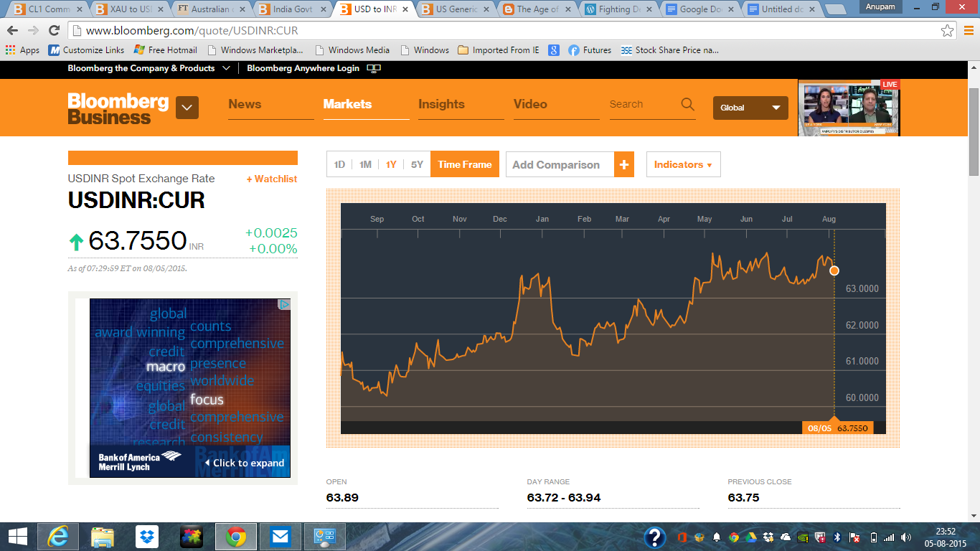Click the Add Comparison input field
980x551 pixels.
pyautogui.click(x=560, y=164)
